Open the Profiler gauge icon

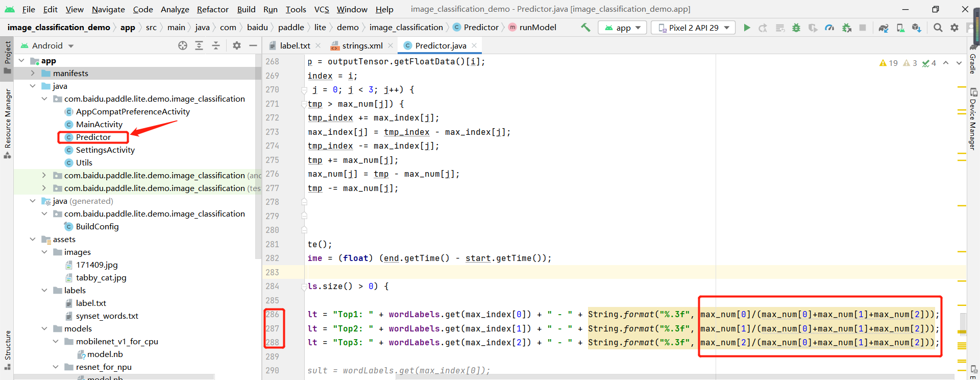point(829,28)
